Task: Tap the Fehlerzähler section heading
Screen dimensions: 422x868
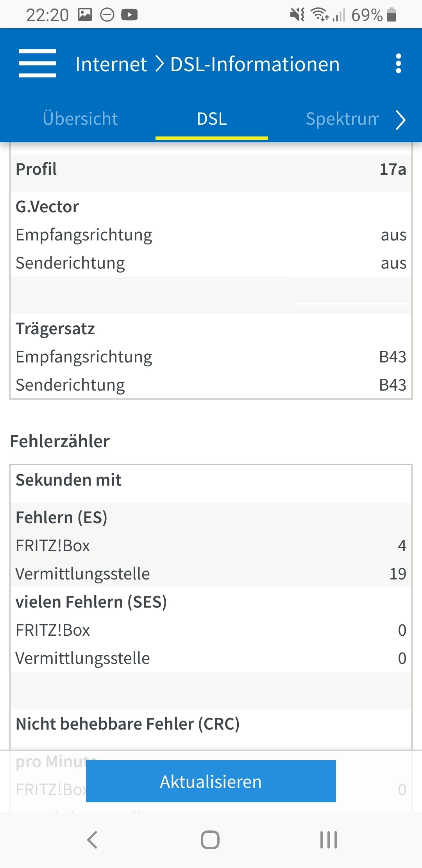Action: (x=60, y=441)
